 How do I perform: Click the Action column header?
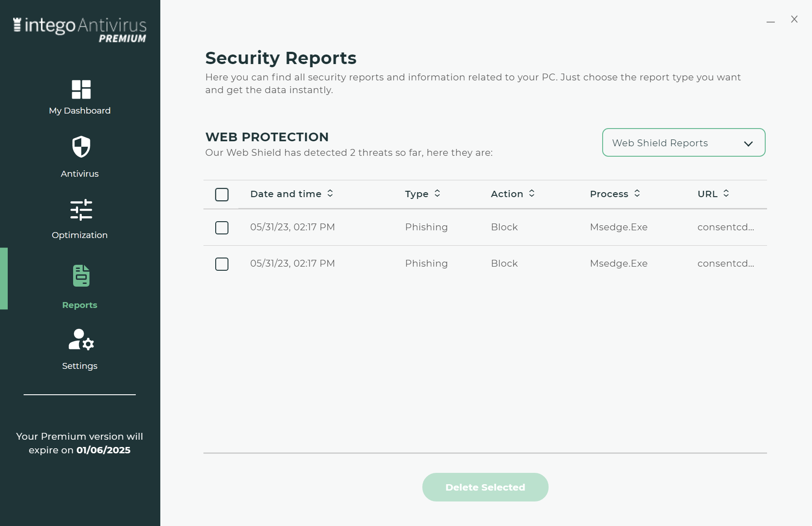(x=507, y=194)
